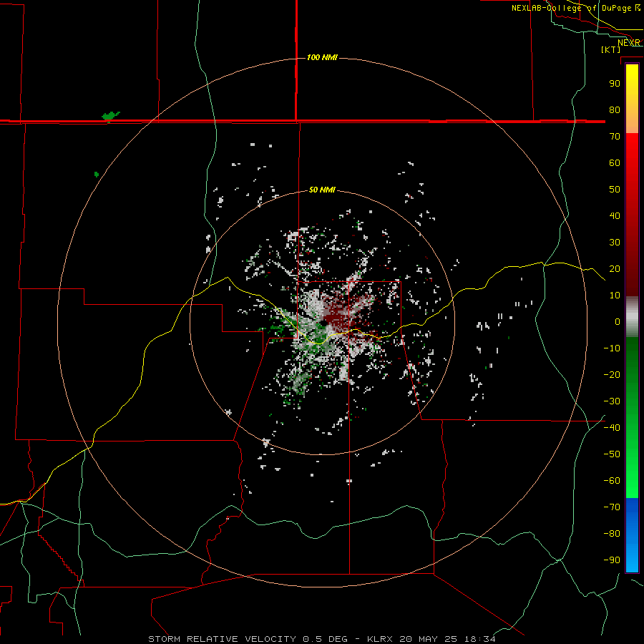Click STORM RELATIVE VELOCITY in the footer caption

pos(223,639)
